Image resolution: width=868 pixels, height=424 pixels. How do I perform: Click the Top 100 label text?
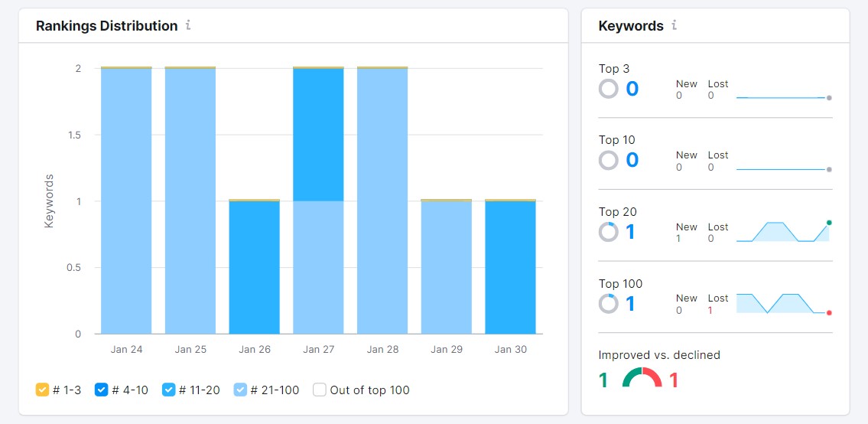click(x=620, y=284)
